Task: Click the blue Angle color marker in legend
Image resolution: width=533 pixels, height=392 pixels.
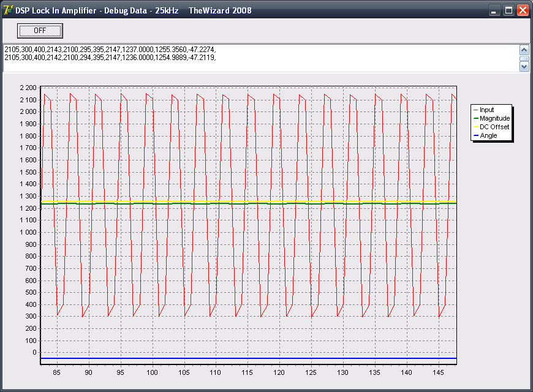Action: [x=476, y=136]
